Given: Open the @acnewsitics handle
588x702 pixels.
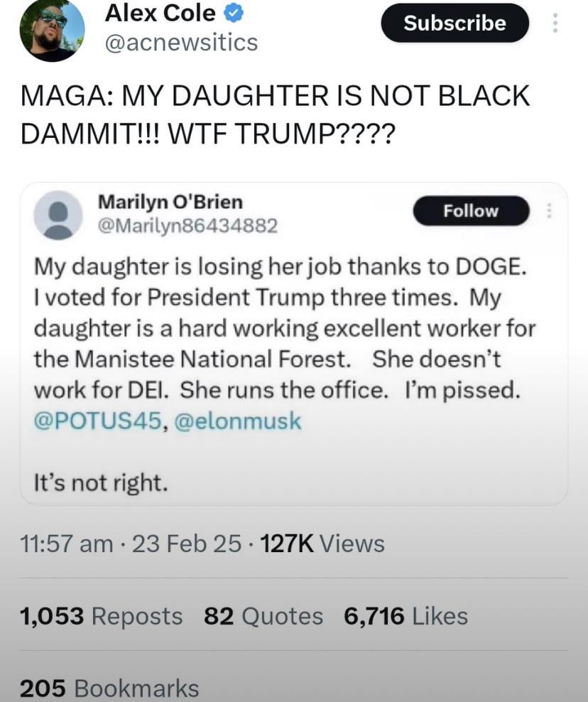Looking at the screenshot, I should coord(181,43).
